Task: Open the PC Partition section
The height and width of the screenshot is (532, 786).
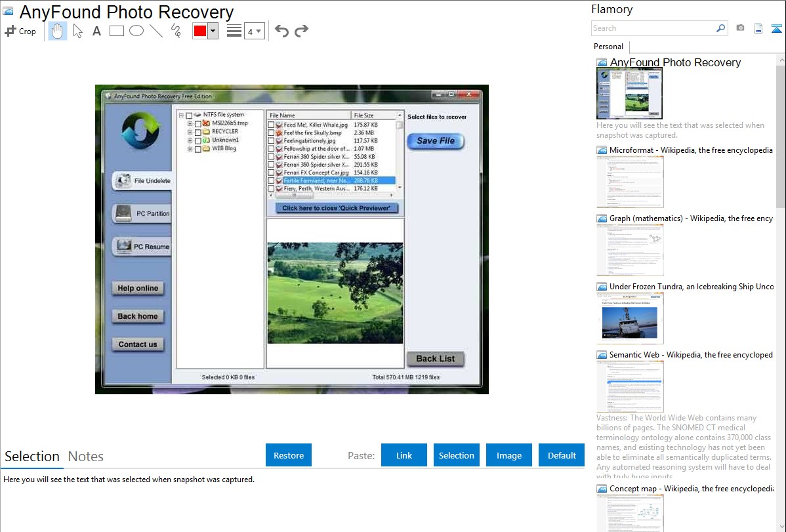Action: click(x=142, y=214)
